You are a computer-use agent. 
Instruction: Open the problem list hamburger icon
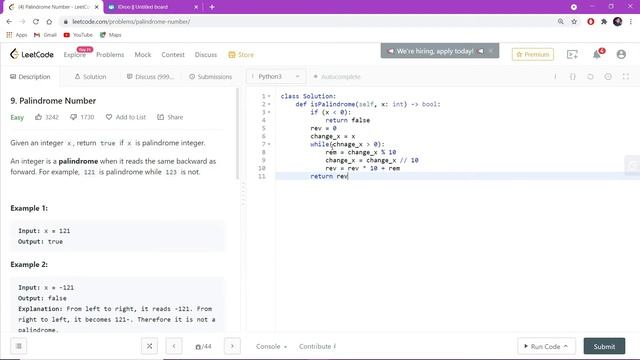[x=19, y=346]
